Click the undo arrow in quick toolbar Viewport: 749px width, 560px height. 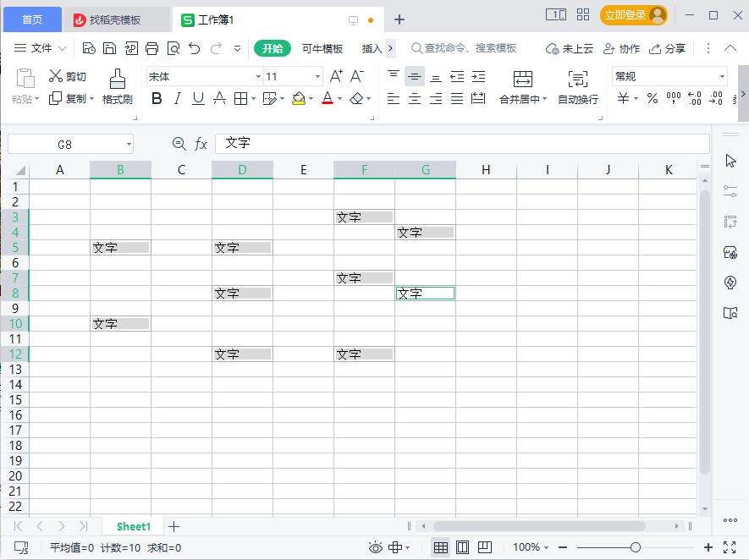[195, 48]
